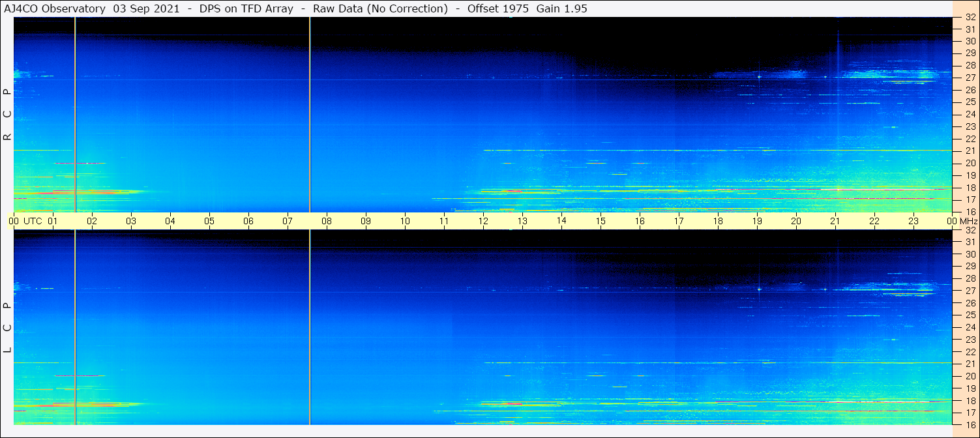
Task: Click the LCP panel 29 MHz scale label
Action: tap(970, 267)
